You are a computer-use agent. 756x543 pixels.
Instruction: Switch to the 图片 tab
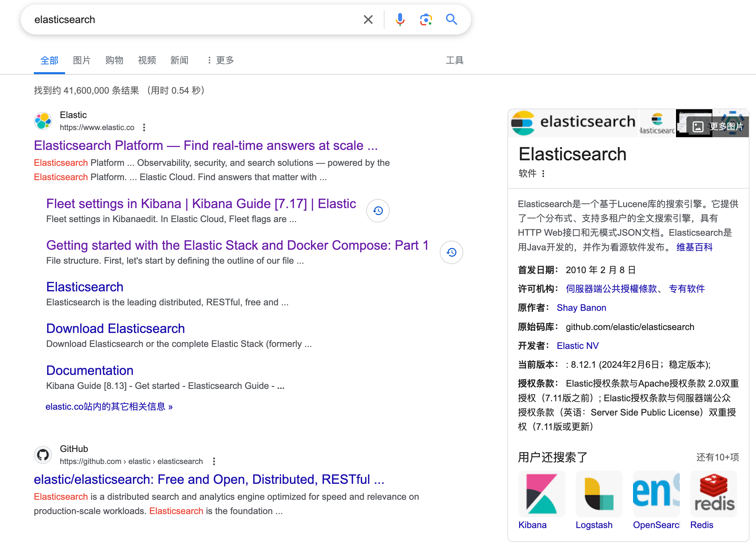(x=82, y=60)
